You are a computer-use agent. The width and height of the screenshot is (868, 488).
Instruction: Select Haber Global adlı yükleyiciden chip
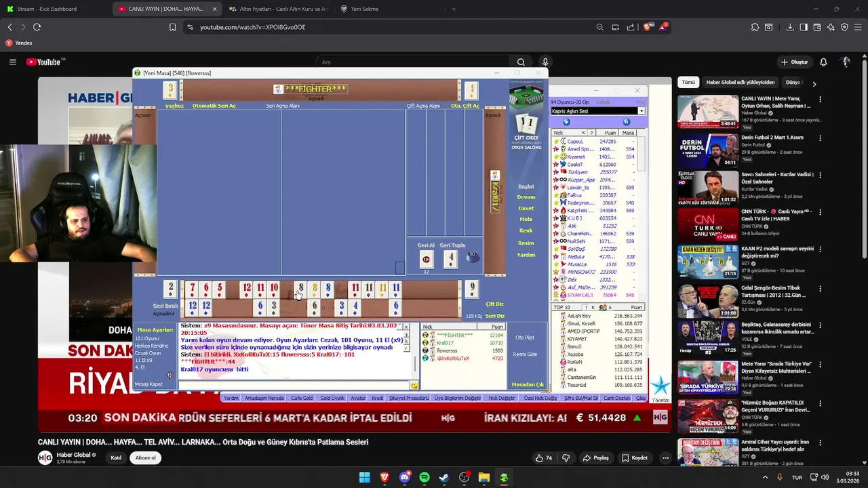tap(741, 83)
